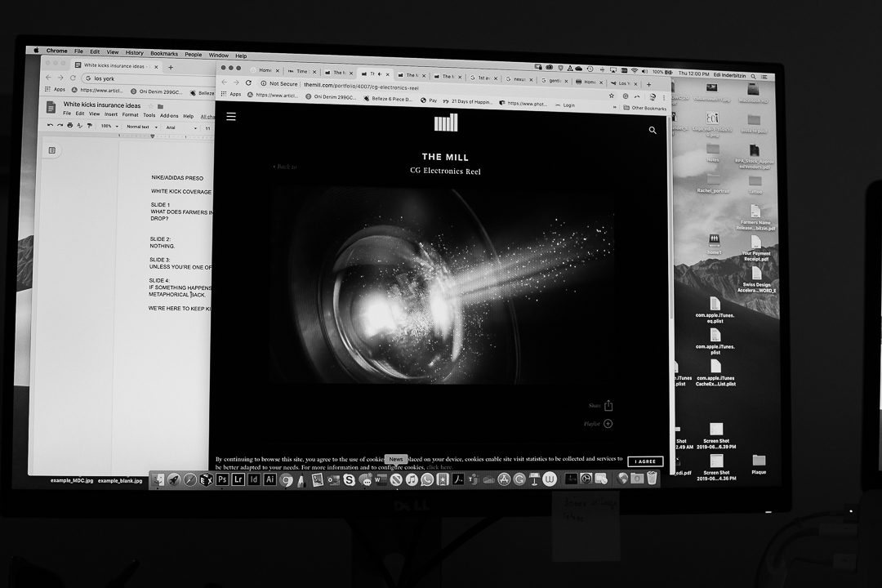Open iTunes from the dock
This screenshot has height=588, width=882.
412,480
